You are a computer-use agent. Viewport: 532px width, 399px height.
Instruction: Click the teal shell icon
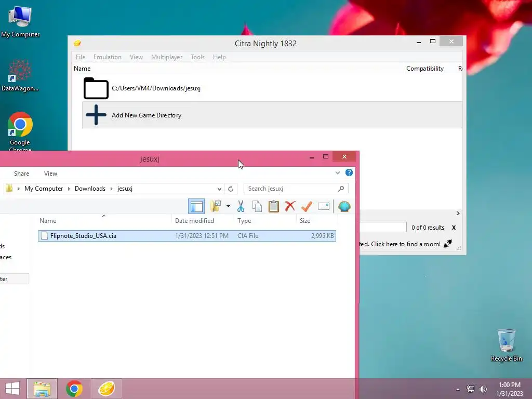(x=344, y=206)
